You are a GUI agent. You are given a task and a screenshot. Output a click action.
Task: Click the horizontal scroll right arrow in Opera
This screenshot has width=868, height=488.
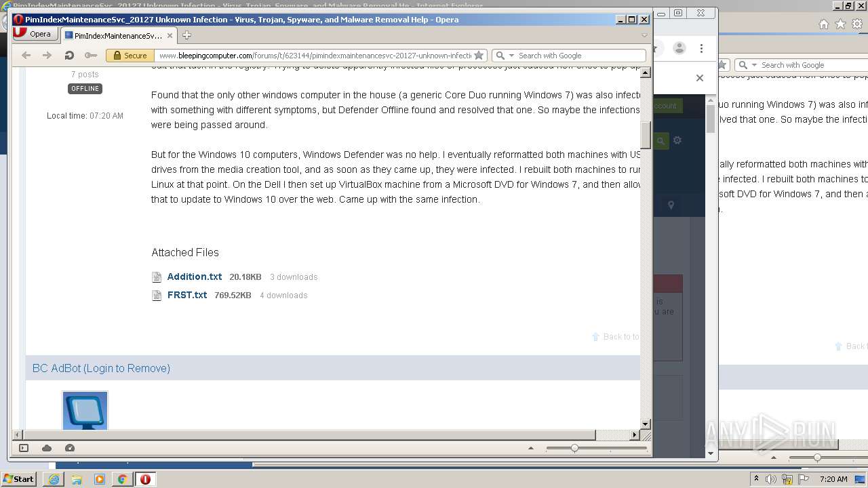pyautogui.click(x=635, y=435)
